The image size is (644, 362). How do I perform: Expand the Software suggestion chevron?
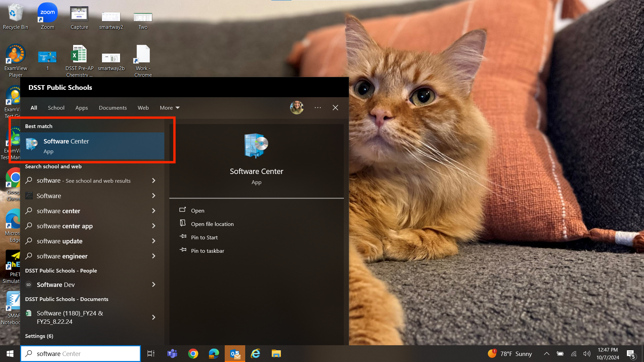coord(154,196)
